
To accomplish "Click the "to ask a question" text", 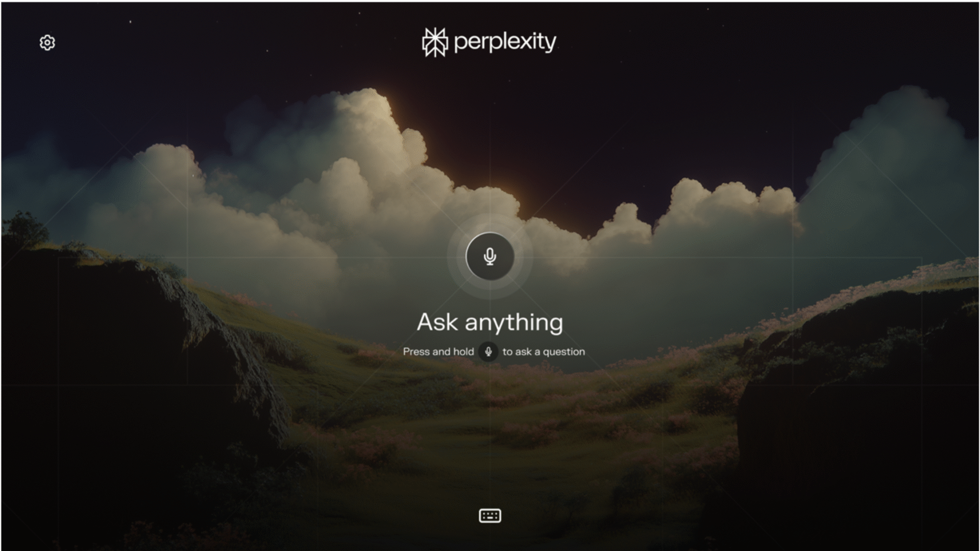I will [x=544, y=351].
